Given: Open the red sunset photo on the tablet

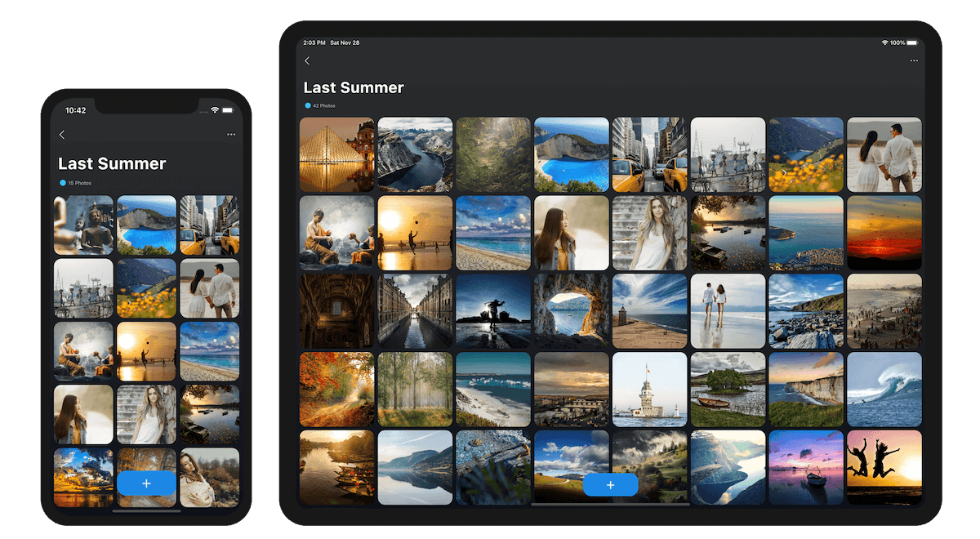Looking at the screenshot, I should (x=884, y=233).
